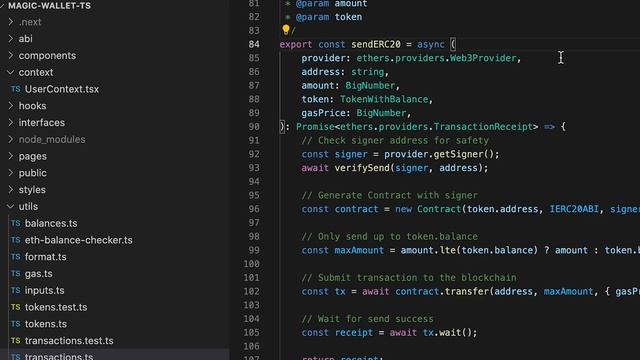Click TS icon beside inputs.ts
The image size is (640, 360).
(x=16, y=290)
